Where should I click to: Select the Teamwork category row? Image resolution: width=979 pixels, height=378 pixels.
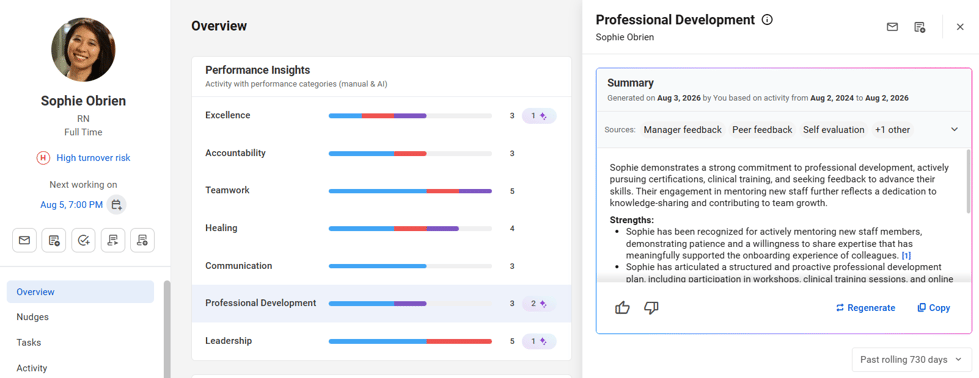[381, 191]
